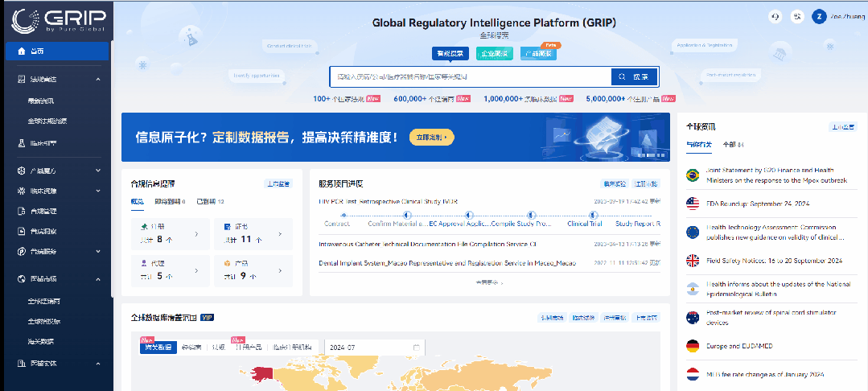
Task: Click the EU flag beside Health Technology Assessment
Action: 693,232
